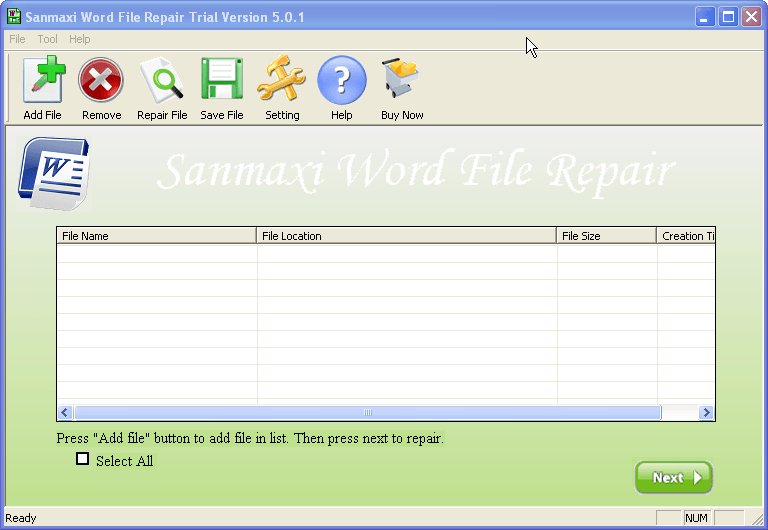
Task: Click the Remove red X icon
Action: [x=101, y=79]
